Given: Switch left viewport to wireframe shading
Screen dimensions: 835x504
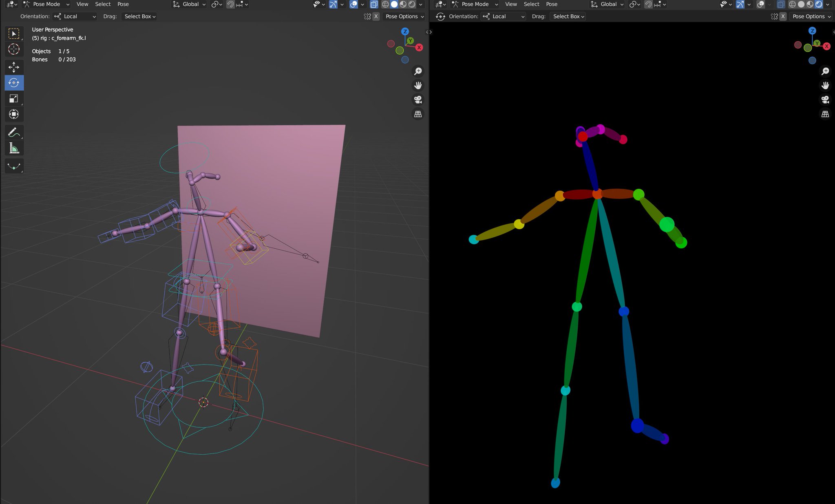Looking at the screenshot, I should click(385, 4).
